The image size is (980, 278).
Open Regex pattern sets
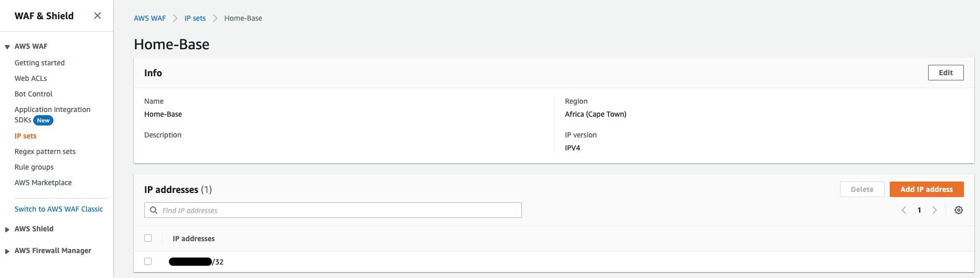(x=45, y=151)
